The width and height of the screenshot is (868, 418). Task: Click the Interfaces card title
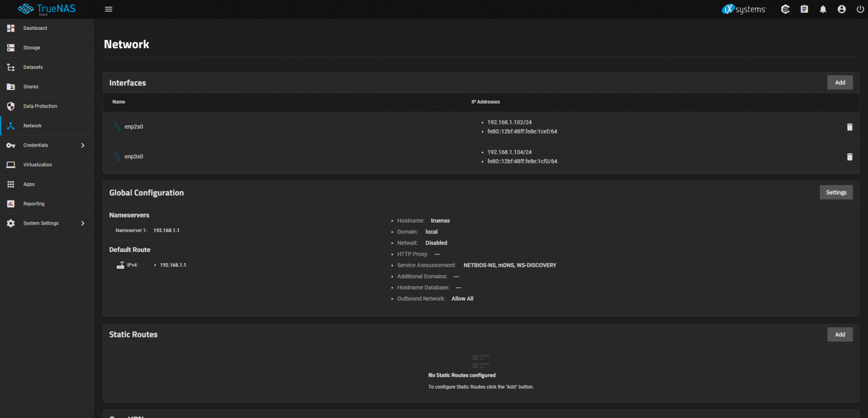point(127,83)
